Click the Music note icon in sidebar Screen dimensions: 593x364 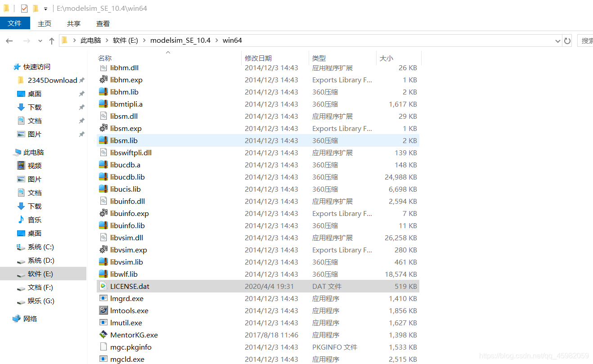21,220
